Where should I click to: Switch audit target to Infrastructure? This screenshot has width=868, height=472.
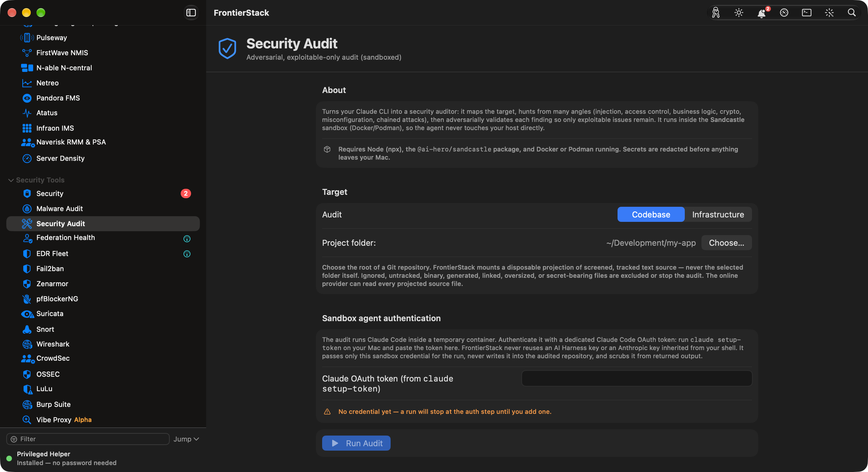tap(718, 215)
